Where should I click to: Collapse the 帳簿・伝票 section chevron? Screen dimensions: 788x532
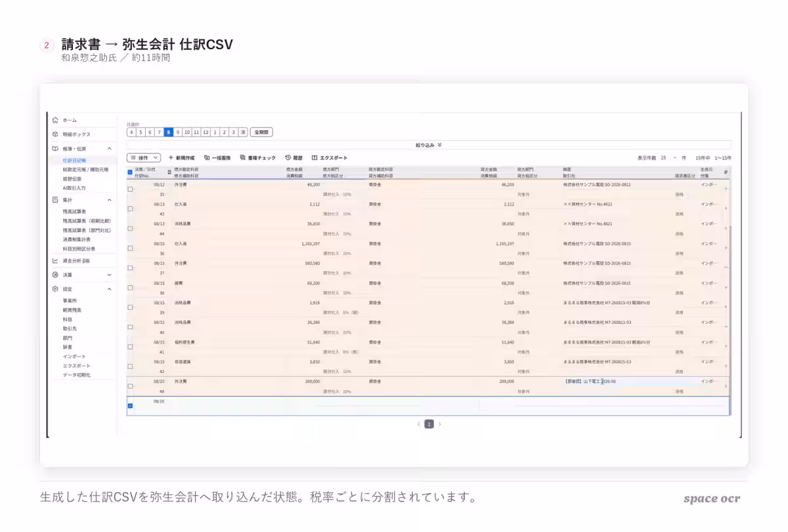[109, 148]
